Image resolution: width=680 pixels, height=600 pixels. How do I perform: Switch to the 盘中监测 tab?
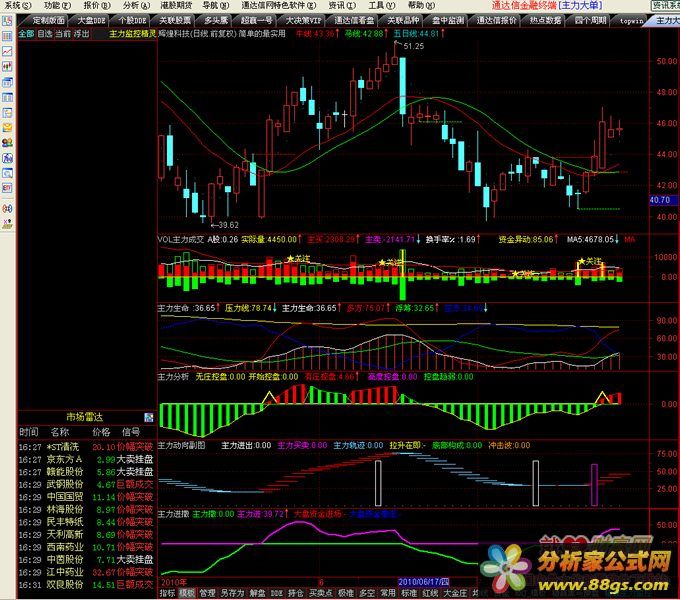(448, 20)
